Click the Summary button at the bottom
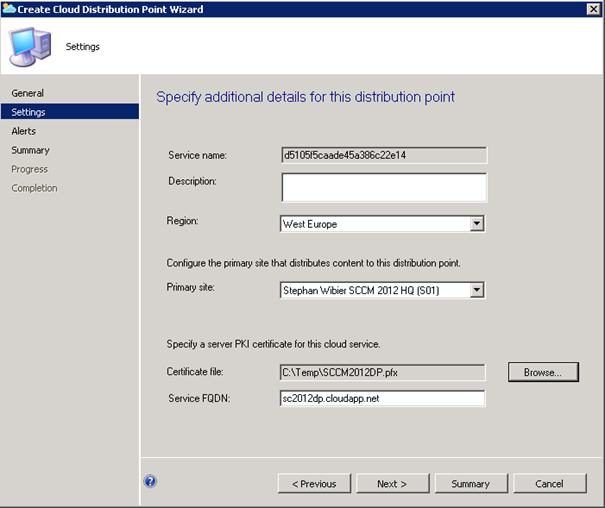Viewport: 605px width, 508px height. 470,484
